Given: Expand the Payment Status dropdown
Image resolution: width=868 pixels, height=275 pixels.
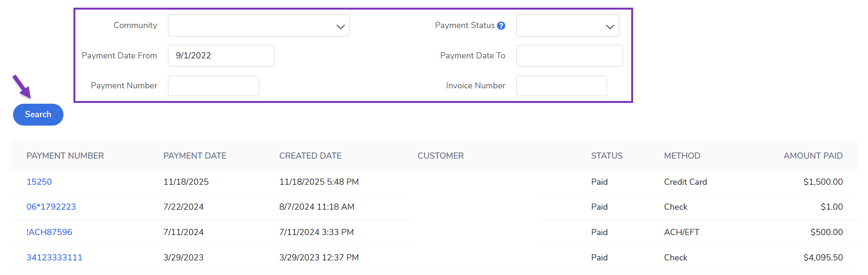Looking at the screenshot, I should (567, 26).
